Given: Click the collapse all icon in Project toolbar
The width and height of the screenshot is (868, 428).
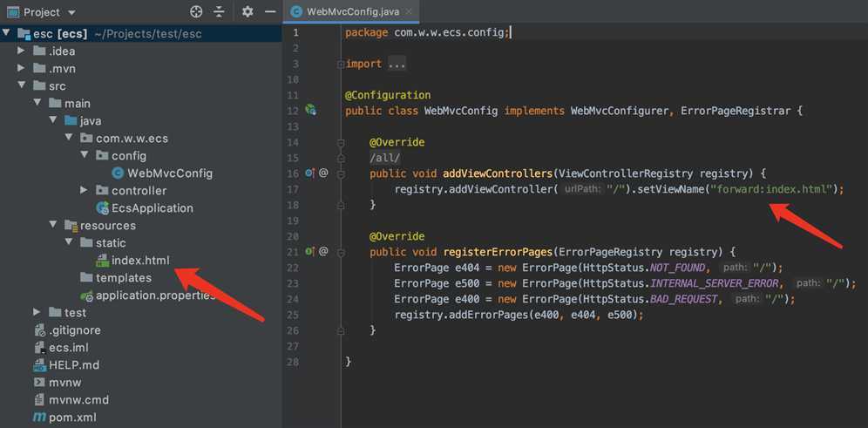Looking at the screenshot, I should pyautogui.click(x=220, y=11).
